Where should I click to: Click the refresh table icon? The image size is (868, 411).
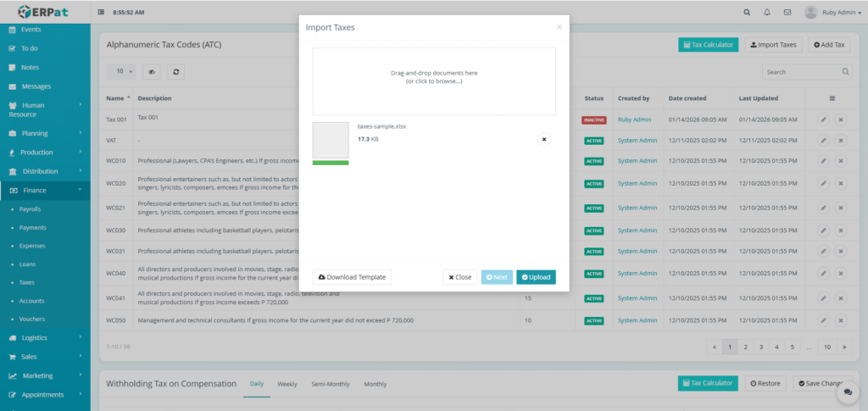click(x=175, y=71)
